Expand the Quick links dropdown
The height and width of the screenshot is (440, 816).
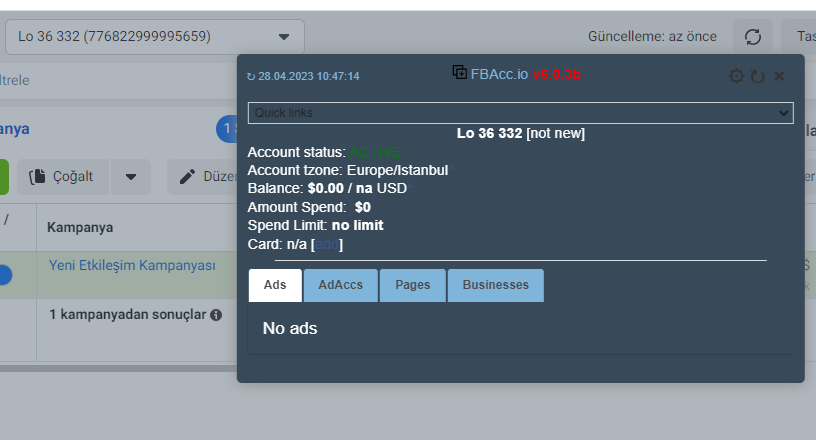(x=520, y=113)
